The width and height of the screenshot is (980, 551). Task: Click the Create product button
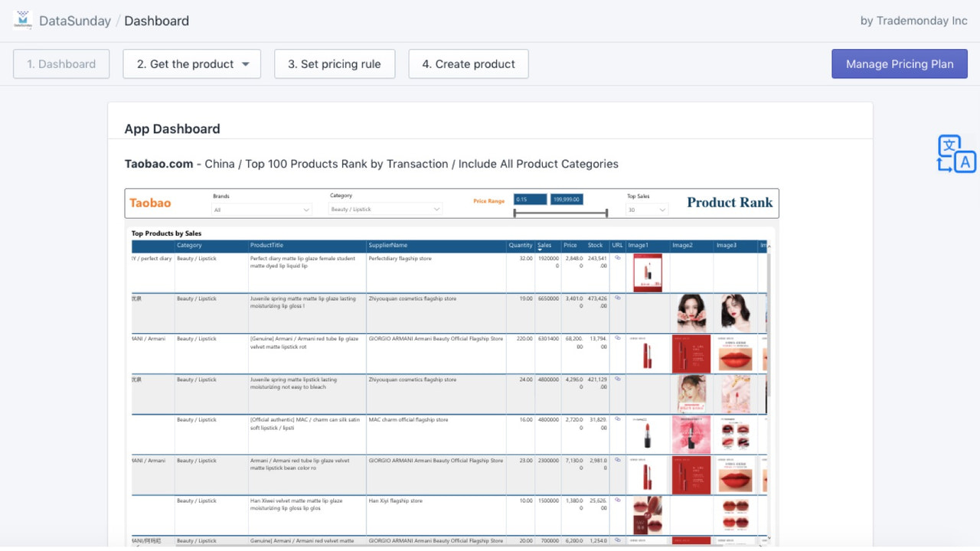tap(468, 64)
